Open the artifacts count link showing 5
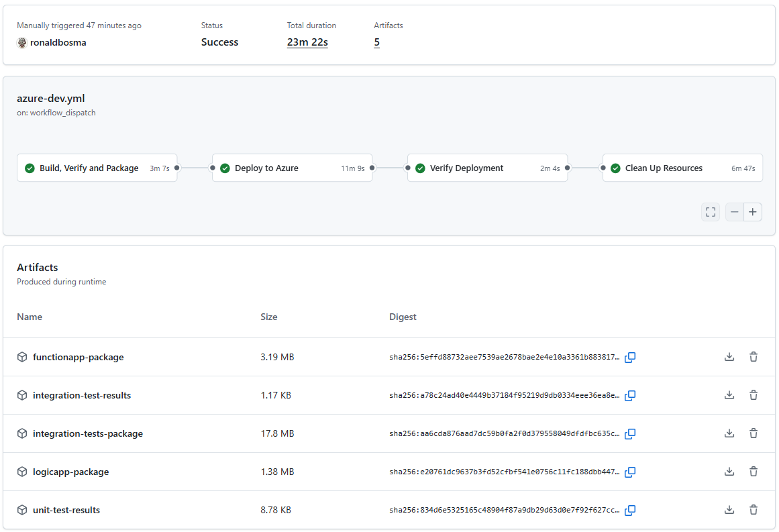Viewport: 779px width, 532px height. tap(376, 42)
